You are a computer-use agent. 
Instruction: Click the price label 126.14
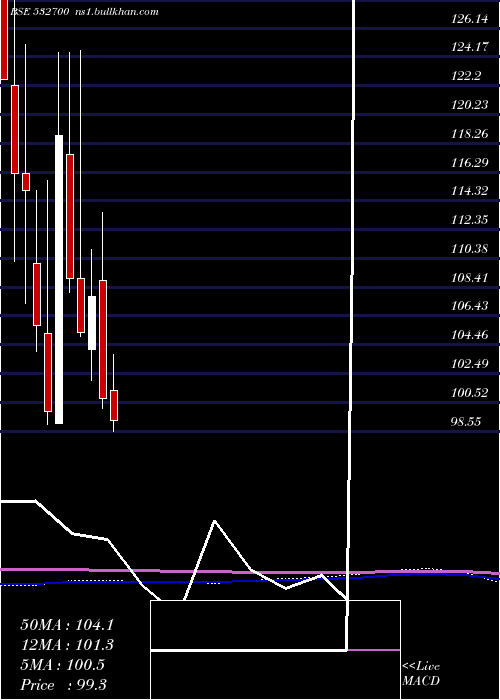470,19
